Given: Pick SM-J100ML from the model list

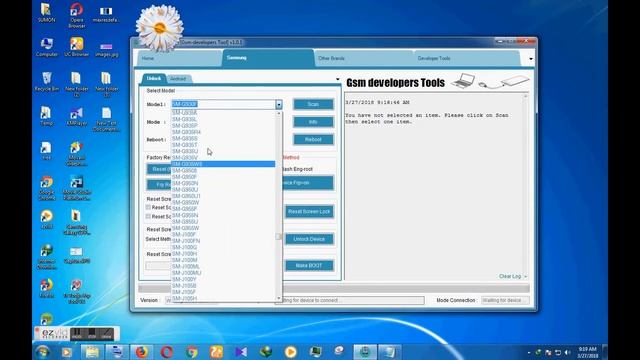Looking at the screenshot, I should tap(223, 267).
